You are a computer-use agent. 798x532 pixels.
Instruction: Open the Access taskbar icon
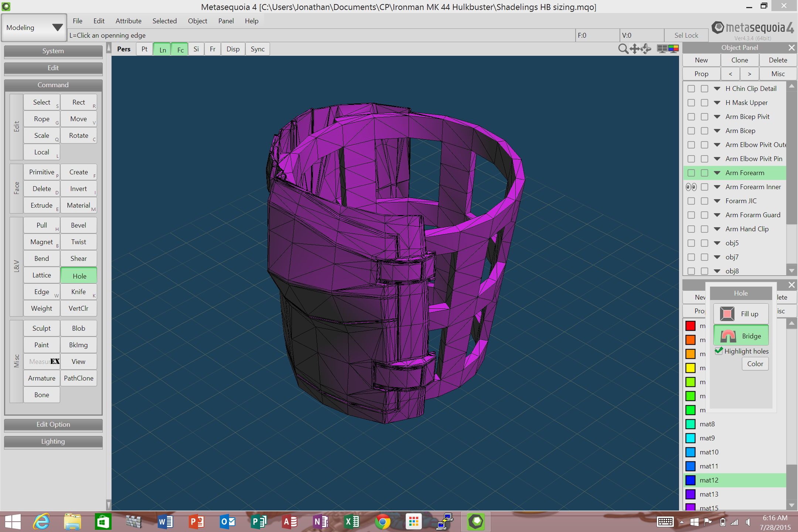point(289,522)
